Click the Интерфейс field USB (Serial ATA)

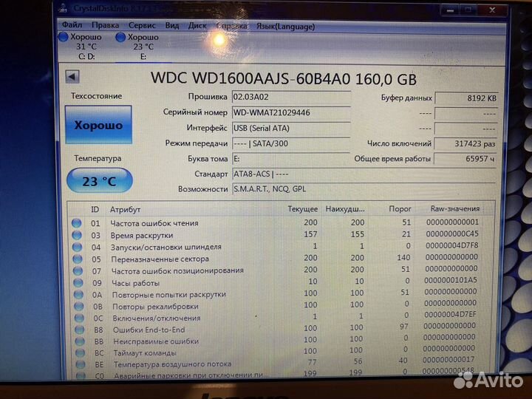(291, 129)
